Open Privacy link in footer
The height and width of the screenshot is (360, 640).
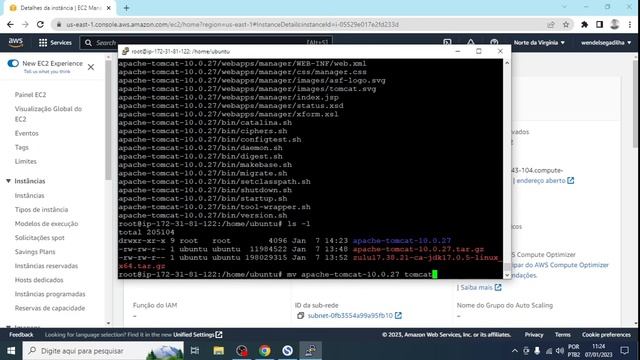click(x=534, y=335)
